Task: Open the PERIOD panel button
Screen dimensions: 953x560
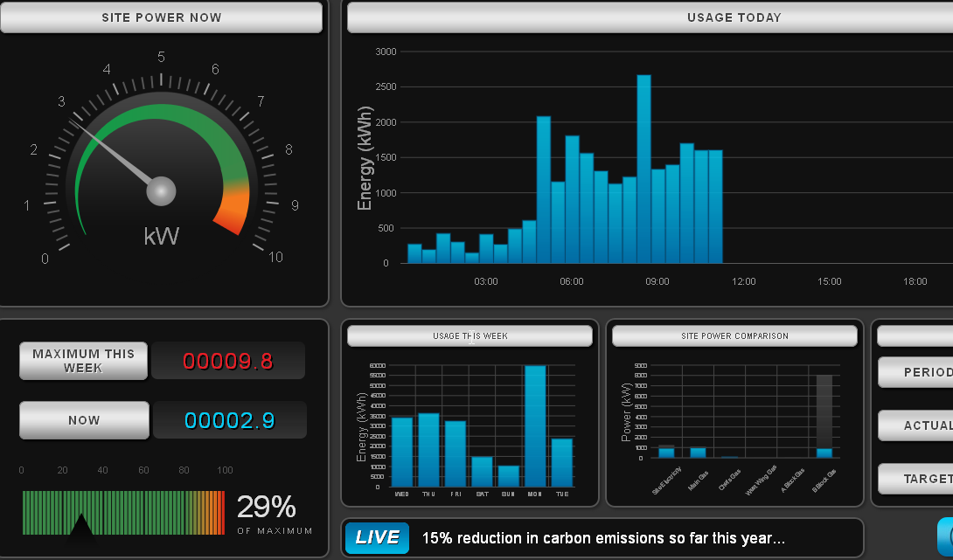Action: (x=916, y=372)
